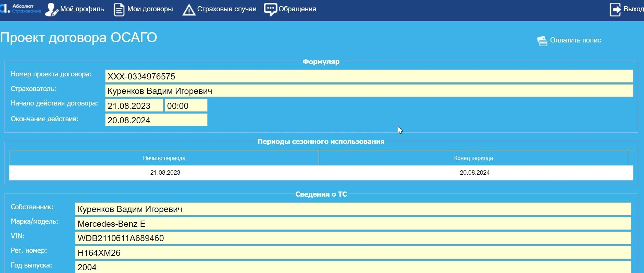
Task: Click the Оплатить полис card icon
Action: click(x=542, y=41)
